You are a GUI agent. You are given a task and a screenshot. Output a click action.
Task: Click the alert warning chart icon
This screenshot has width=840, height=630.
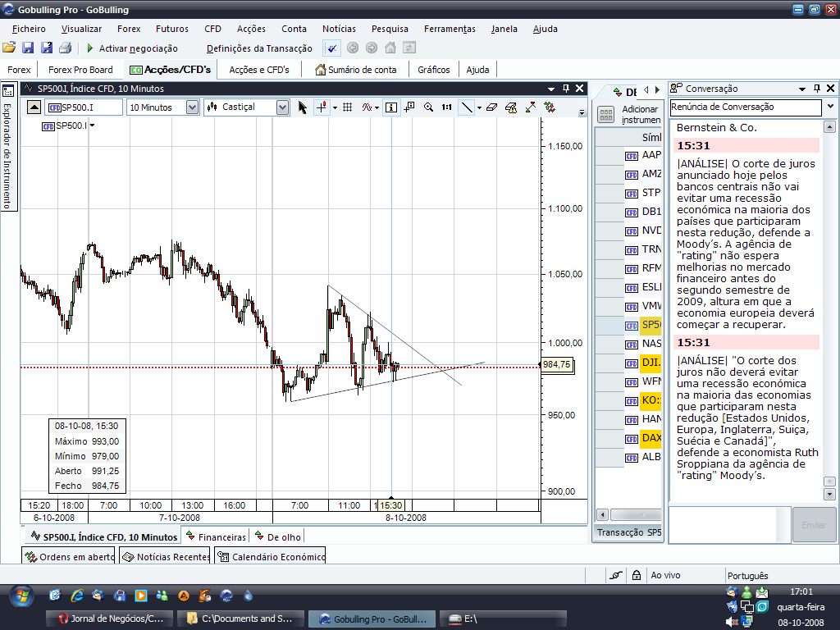point(511,107)
